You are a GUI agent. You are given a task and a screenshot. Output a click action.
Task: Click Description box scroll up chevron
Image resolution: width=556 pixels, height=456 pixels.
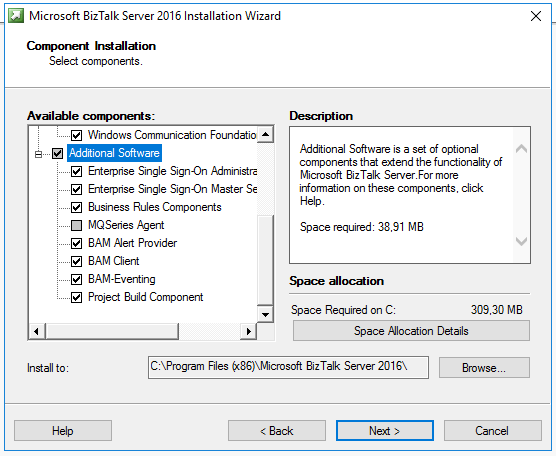[x=521, y=149]
